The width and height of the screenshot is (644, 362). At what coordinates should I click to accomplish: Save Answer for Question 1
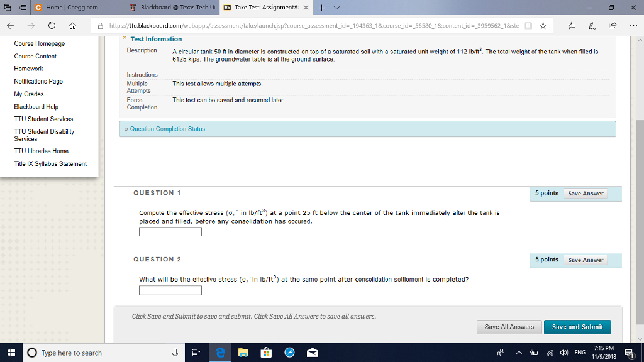pyautogui.click(x=586, y=193)
